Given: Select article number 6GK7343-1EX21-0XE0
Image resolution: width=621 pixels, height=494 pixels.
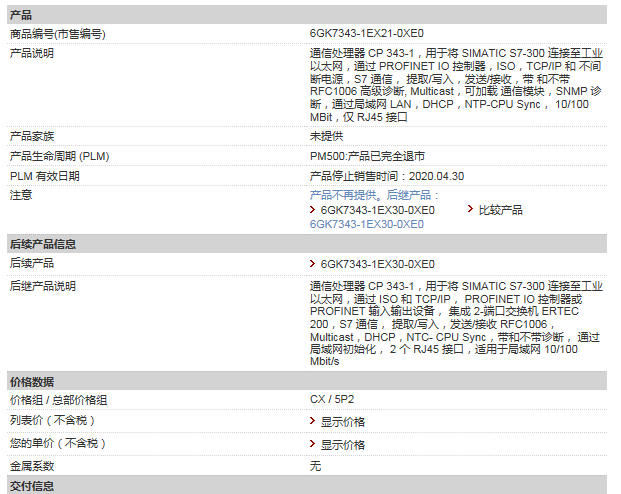Looking at the screenshot, I should 367,33.
